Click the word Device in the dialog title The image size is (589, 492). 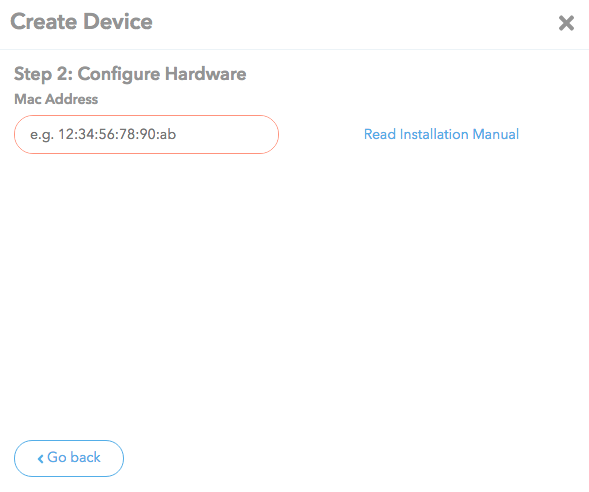(118, 21)
